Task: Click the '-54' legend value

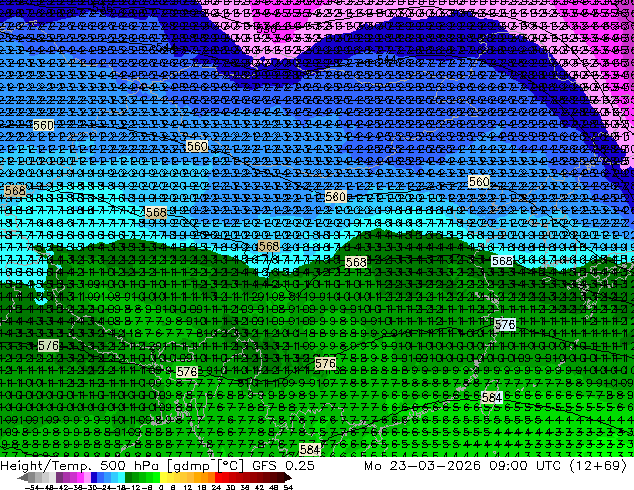Action: 31,487
